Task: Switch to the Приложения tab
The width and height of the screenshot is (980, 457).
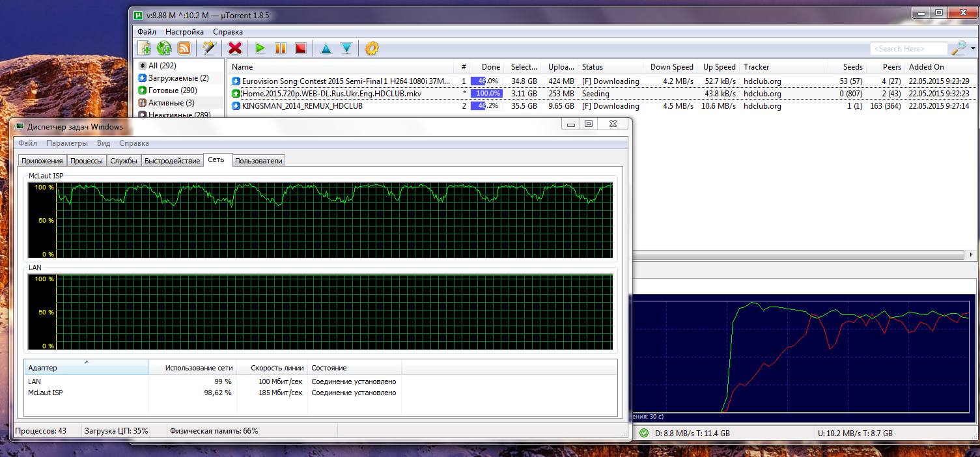Action: pos(42,161)
